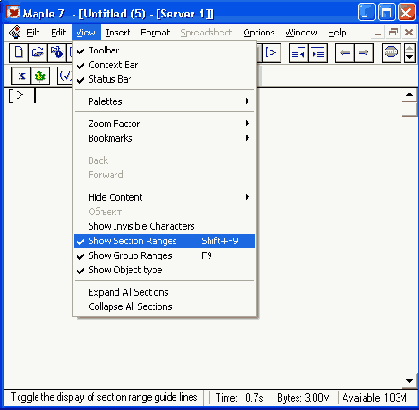419x410 pixels.
Task: Expand the Palettes submenu
Action: [164, 101]
